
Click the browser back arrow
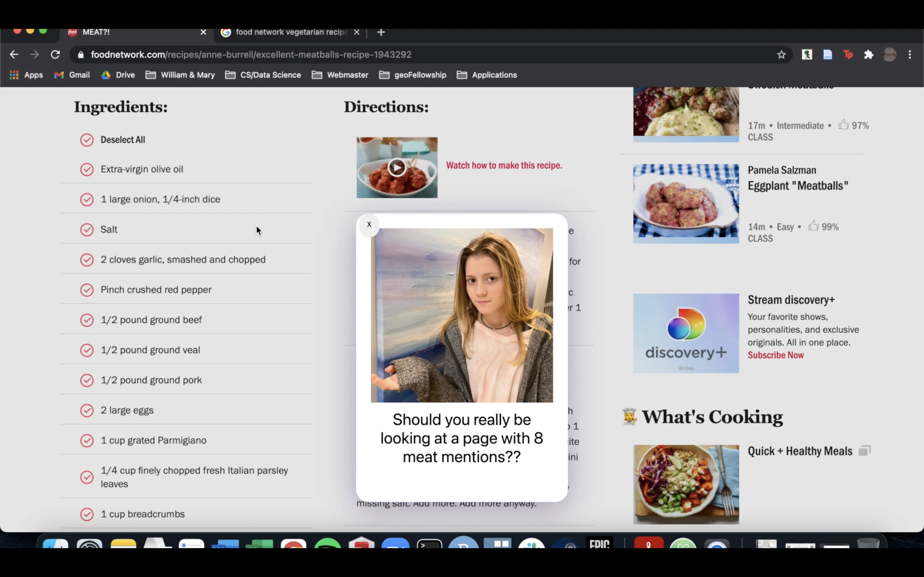click(x=14, y=55)
